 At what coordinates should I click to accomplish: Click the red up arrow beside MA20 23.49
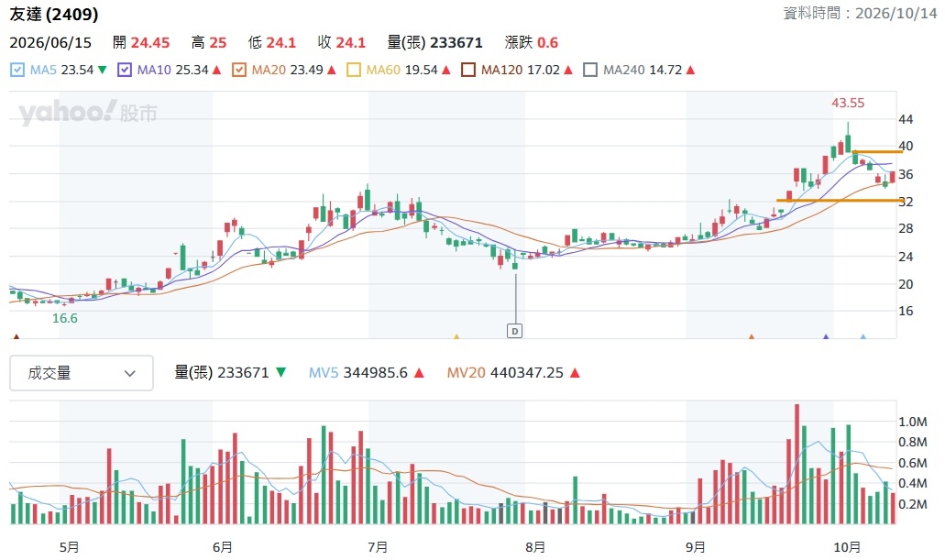tap(332, 70)
